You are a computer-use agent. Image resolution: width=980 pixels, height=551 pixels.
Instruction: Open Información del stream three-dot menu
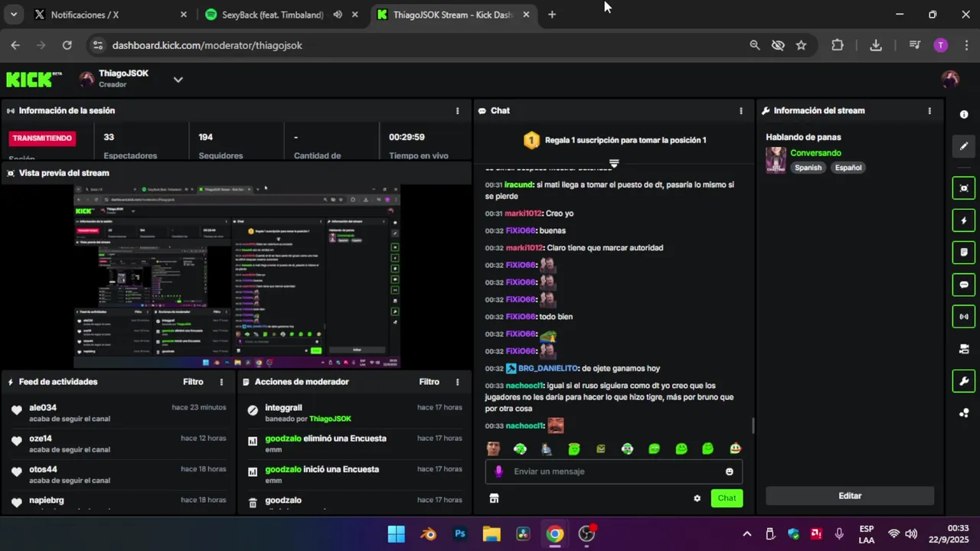click(x=929, y=111)
